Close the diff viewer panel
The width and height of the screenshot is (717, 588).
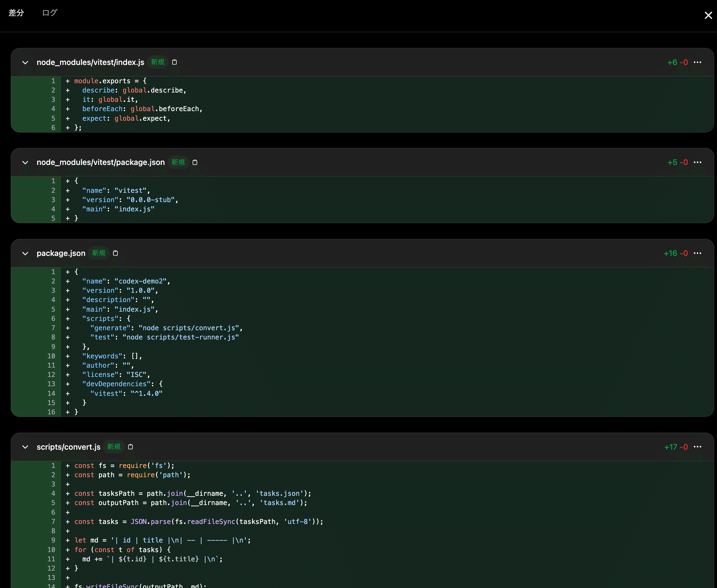(708, 15)
